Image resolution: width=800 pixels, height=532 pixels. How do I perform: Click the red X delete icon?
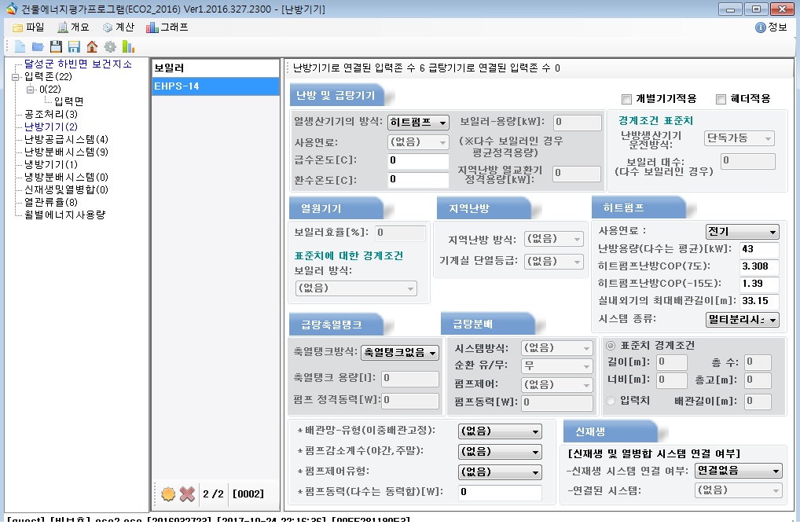tap(187, 494)
